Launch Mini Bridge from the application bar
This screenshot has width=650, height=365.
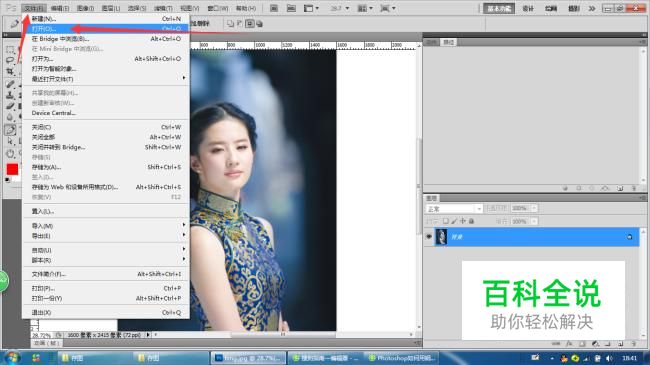[x=291, y=8]
